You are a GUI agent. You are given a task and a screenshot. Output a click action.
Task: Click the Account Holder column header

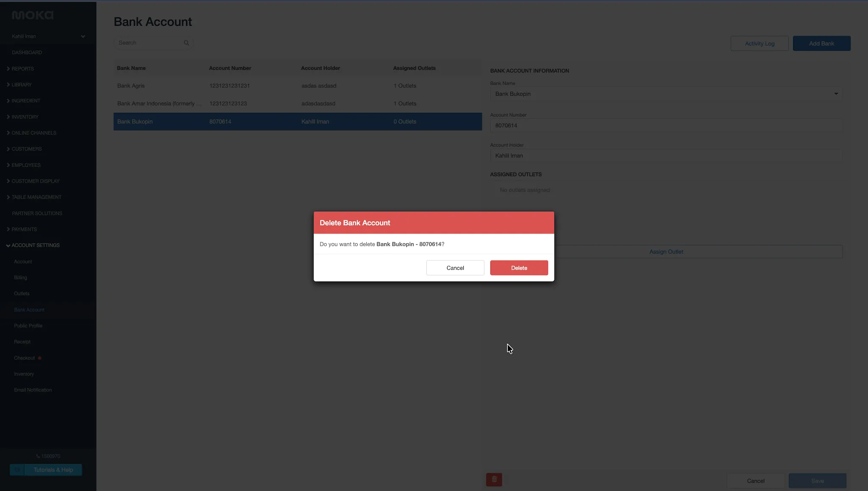point(320,68)
